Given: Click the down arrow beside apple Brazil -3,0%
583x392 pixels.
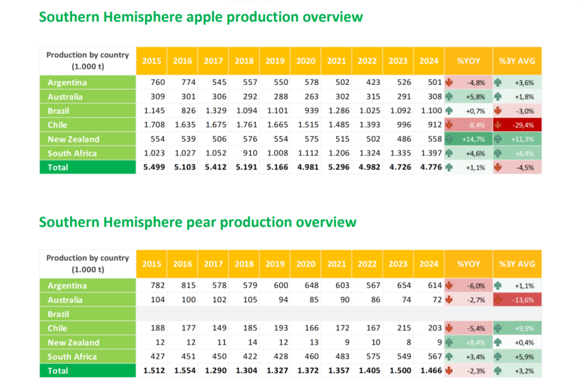Looking at the screenshot, I should tap(499, 111).
